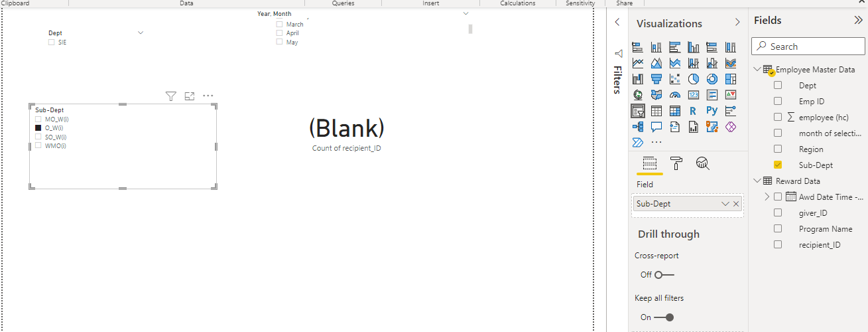Select the Stacked area chart visual
The width and height of the screenshot is (868, 332).
675,63
